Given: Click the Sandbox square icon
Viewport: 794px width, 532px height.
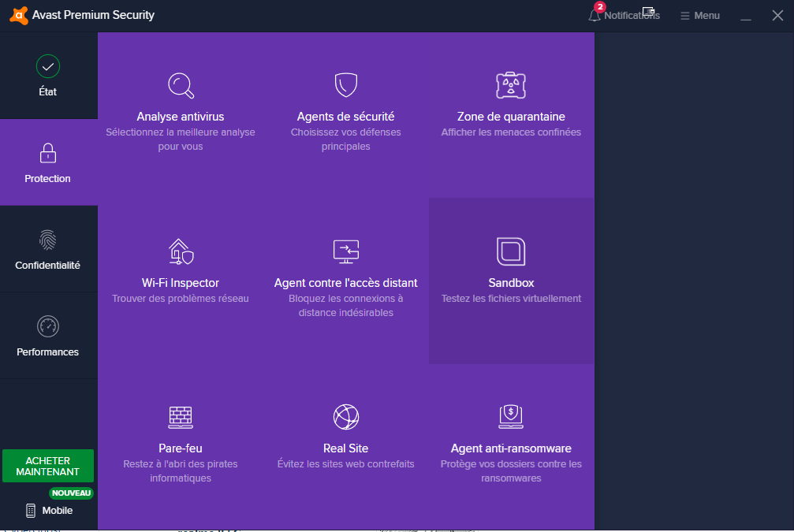Looking at the screenshot, I should tap(511, 251).
